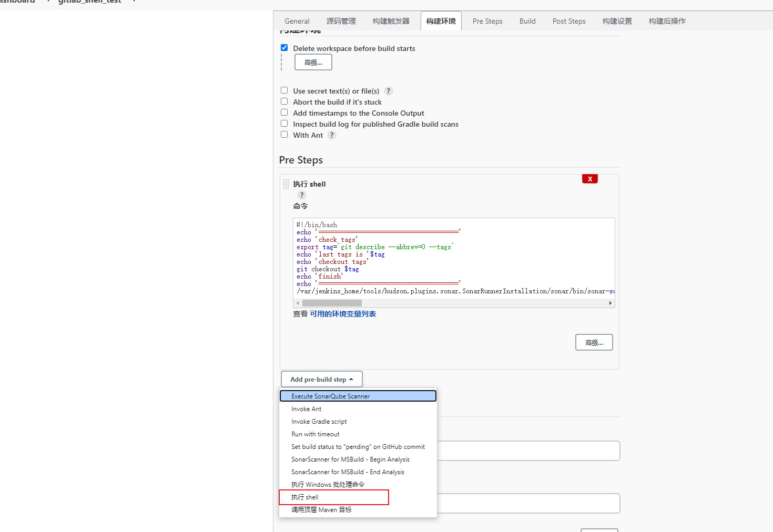Click the 'git checkout $tag' line in script
773x532 pixels.
click(328, 269)
